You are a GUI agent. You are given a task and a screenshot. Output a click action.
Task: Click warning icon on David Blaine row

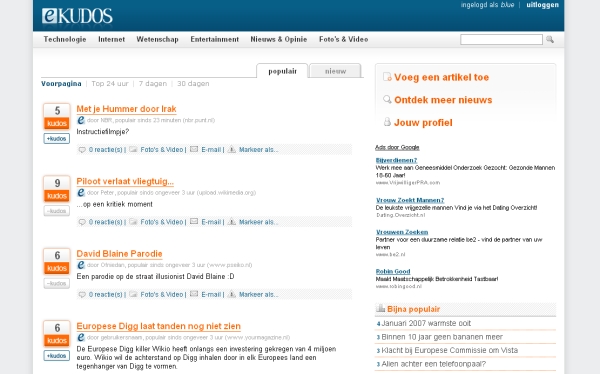point(232,294)
